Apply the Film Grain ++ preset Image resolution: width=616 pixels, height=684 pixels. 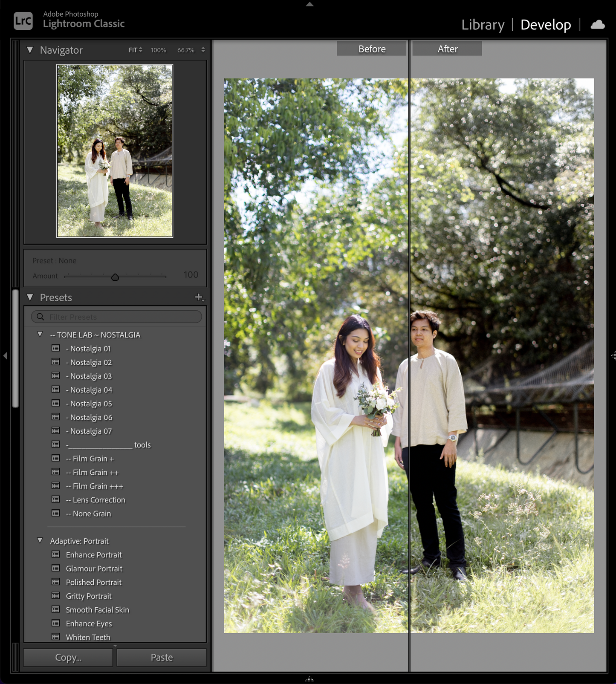[x=92, y=472]
